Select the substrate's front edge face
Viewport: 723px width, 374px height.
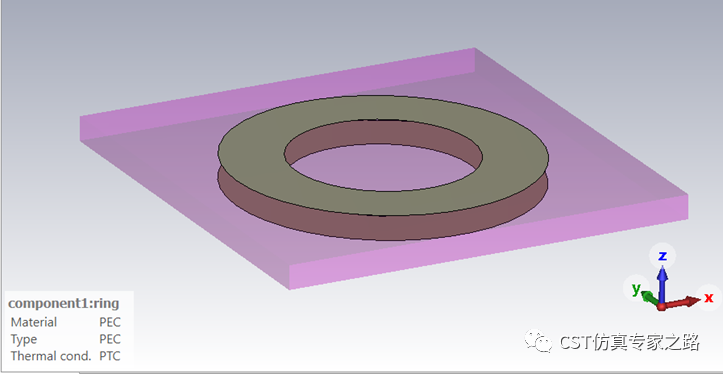tap(489, 242)
